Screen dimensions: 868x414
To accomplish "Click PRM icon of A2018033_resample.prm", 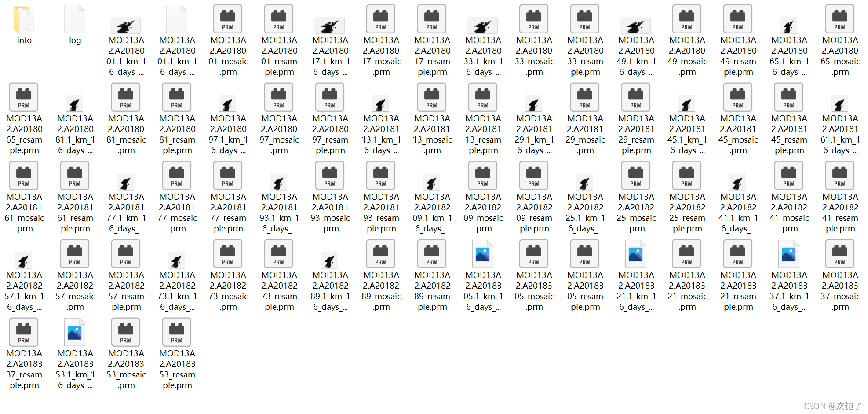I will [x=585, y=19].
